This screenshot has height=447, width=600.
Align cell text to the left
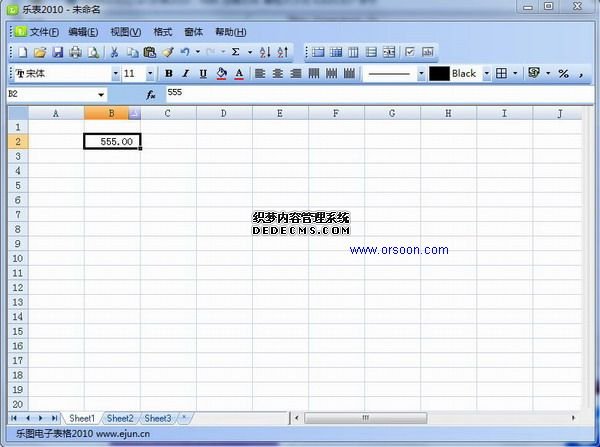260,73
